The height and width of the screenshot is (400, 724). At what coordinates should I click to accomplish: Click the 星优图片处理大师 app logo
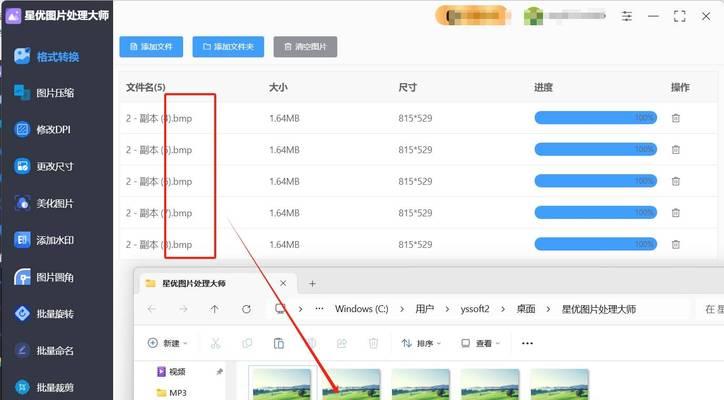13,16
